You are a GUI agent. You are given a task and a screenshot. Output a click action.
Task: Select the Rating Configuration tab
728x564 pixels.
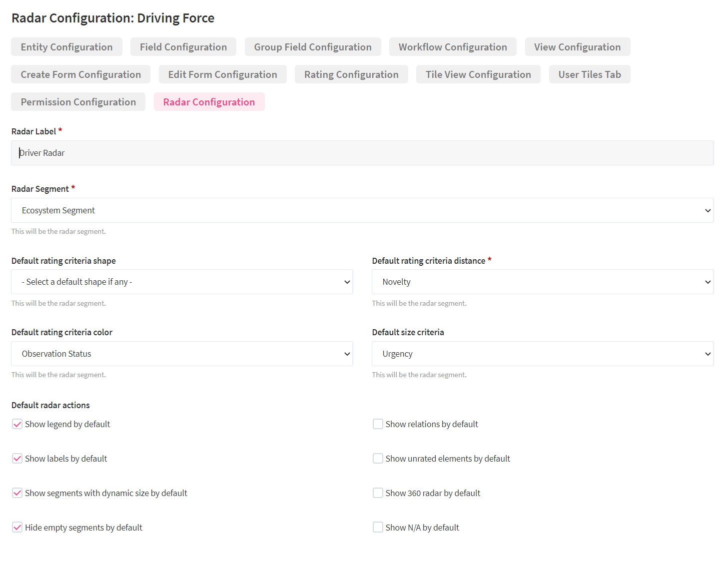[x=351, y=74]
